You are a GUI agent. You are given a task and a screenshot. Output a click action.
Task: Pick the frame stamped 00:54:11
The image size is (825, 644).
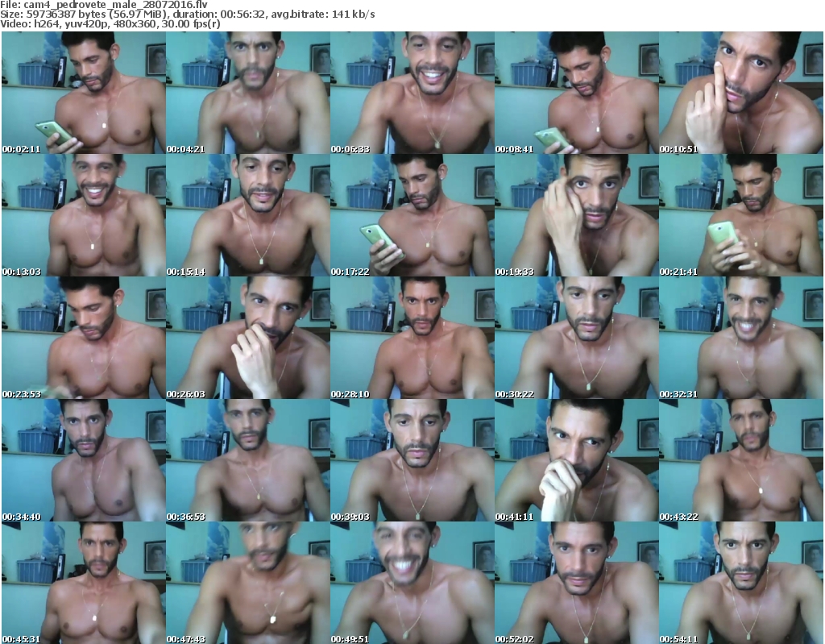coord(741,583)
